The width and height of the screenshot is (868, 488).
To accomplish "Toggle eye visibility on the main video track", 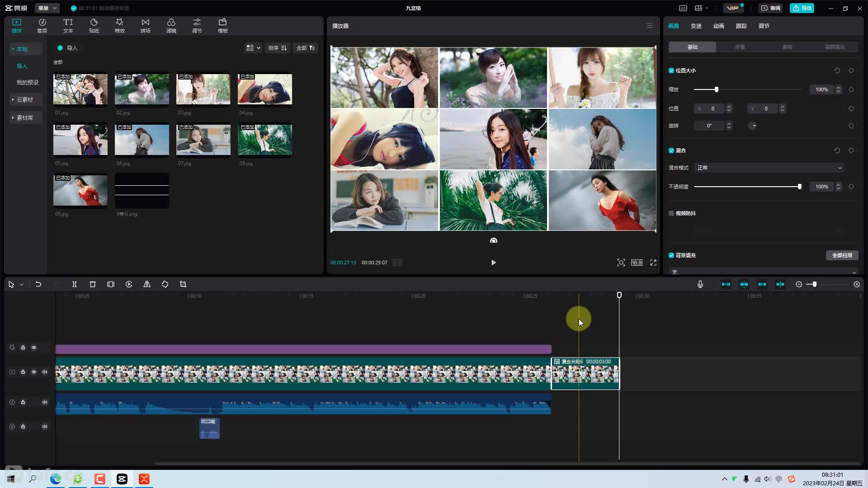I will pyautogui.click(x=34, y=372).
